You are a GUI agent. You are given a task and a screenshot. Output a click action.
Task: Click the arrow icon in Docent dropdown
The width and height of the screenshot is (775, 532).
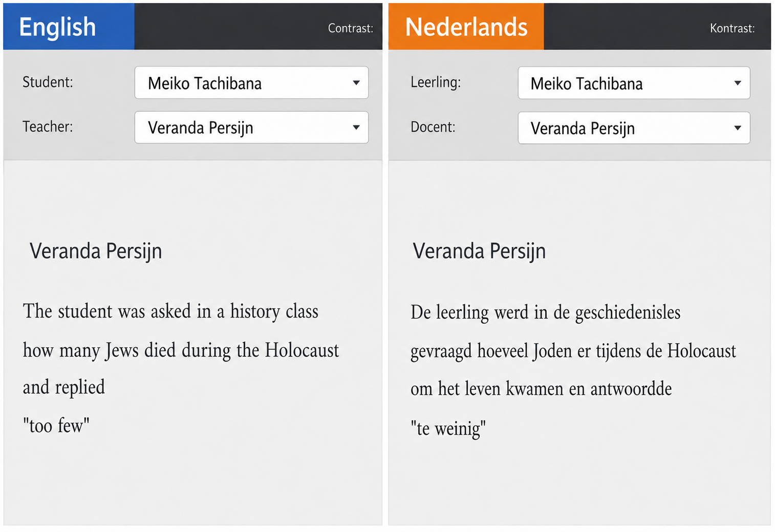click(738, 128)
